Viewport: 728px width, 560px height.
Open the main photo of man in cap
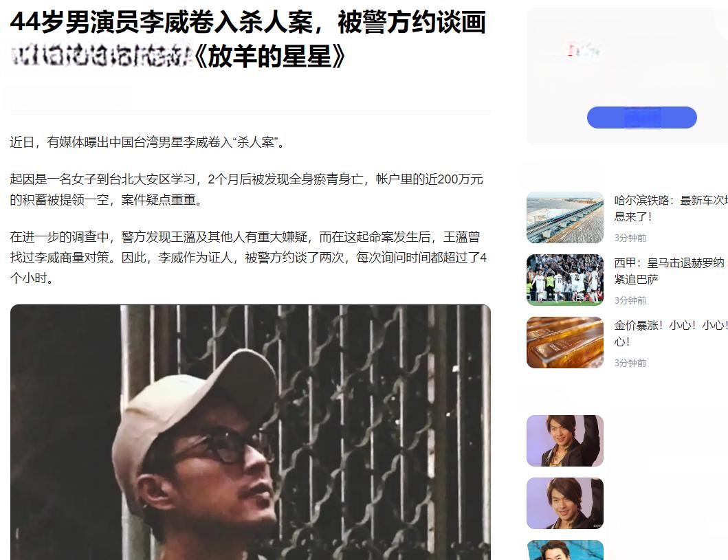coord(250,432)
